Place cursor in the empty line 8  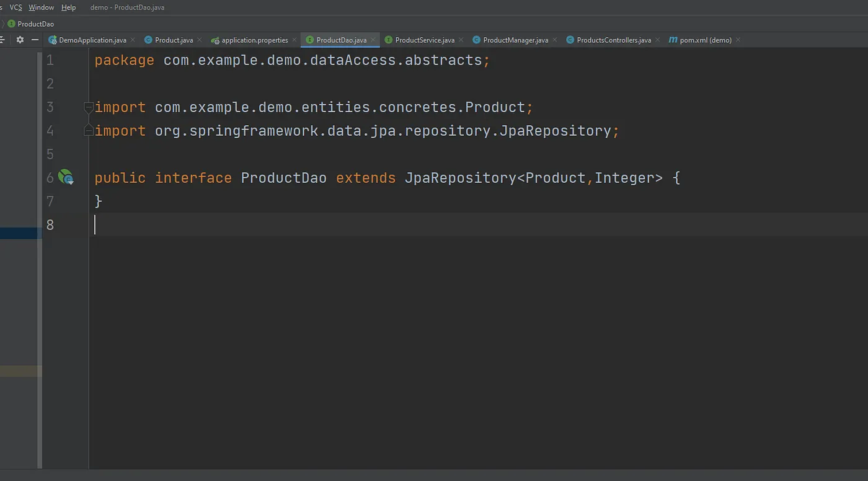coord(479,225)
